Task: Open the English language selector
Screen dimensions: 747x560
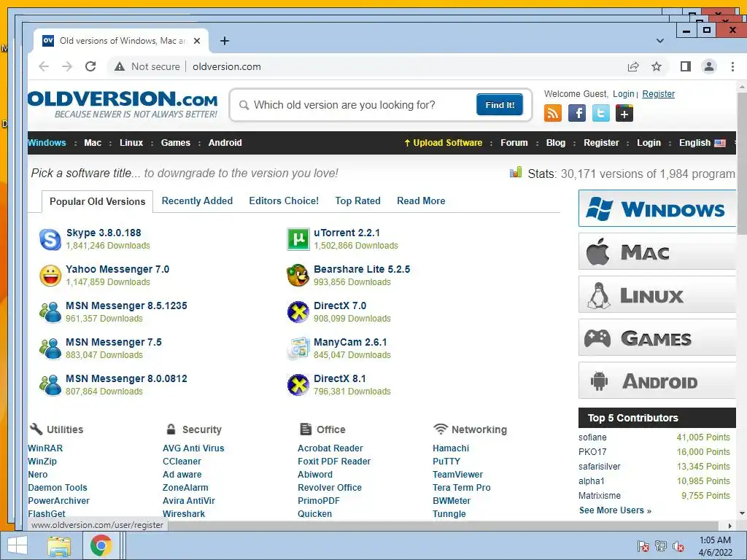Action: click(703, 143)
